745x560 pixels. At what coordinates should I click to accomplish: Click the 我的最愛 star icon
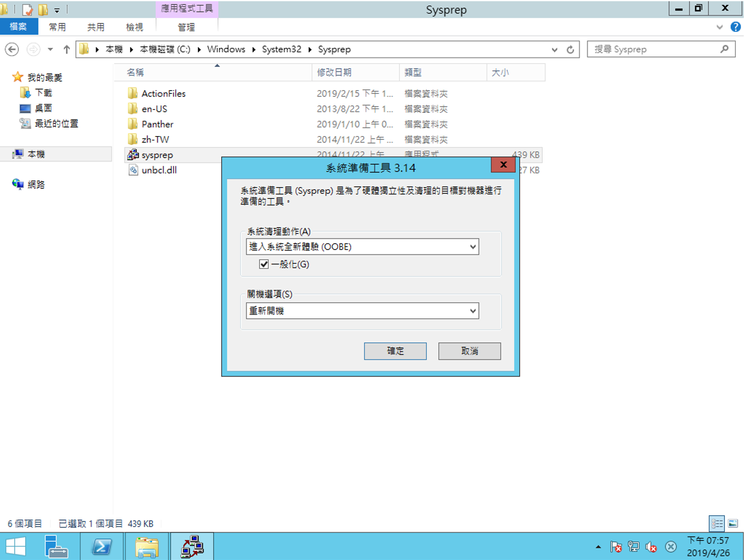tap(18, 77)
